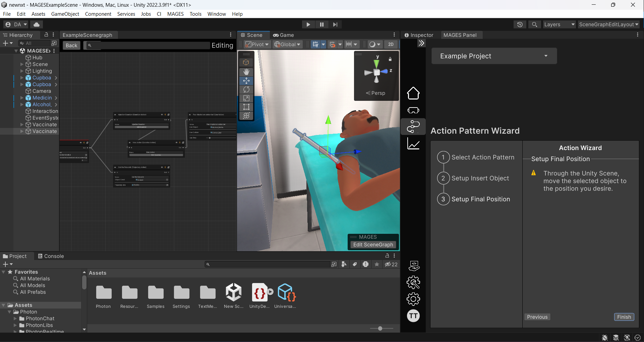Select Camera in the Hierarchy
The image size is (644, 342).
(41, 91)
